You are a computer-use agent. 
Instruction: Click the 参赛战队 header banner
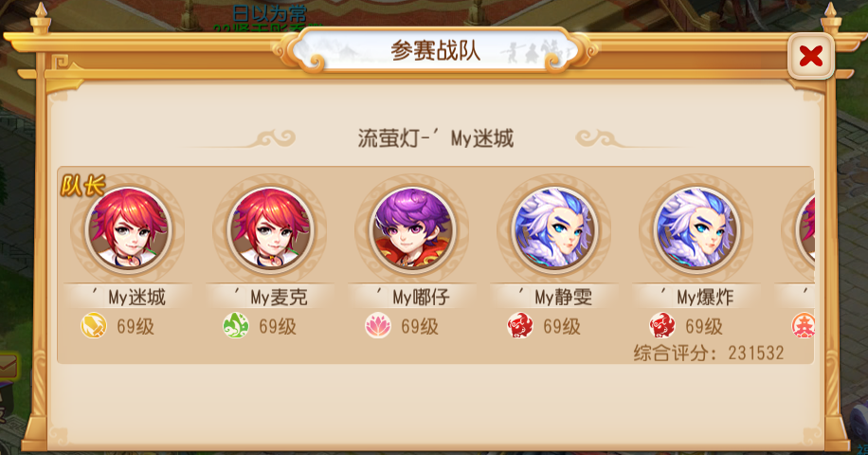tap(435, 51)
